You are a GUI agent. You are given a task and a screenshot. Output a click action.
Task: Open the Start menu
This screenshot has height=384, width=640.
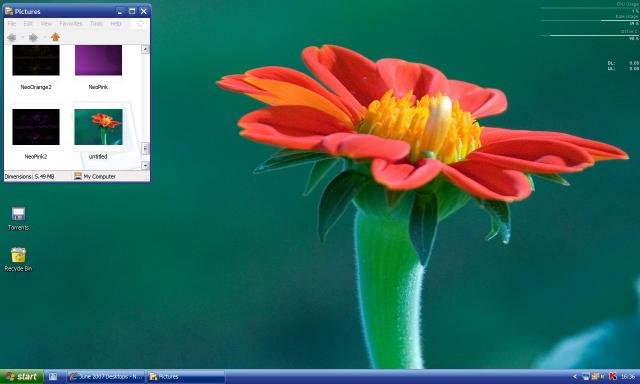(22, 377)
